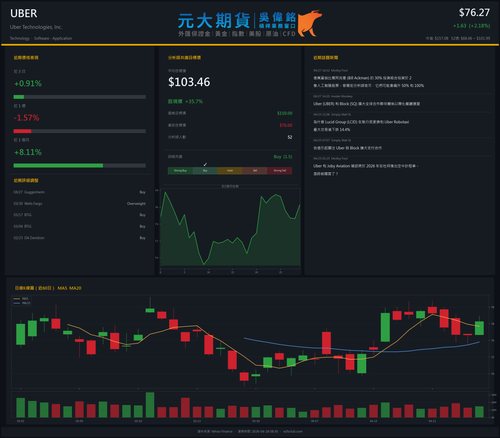Click the analyst count value 52
The image size is (500, 438).
pos(290,137)
